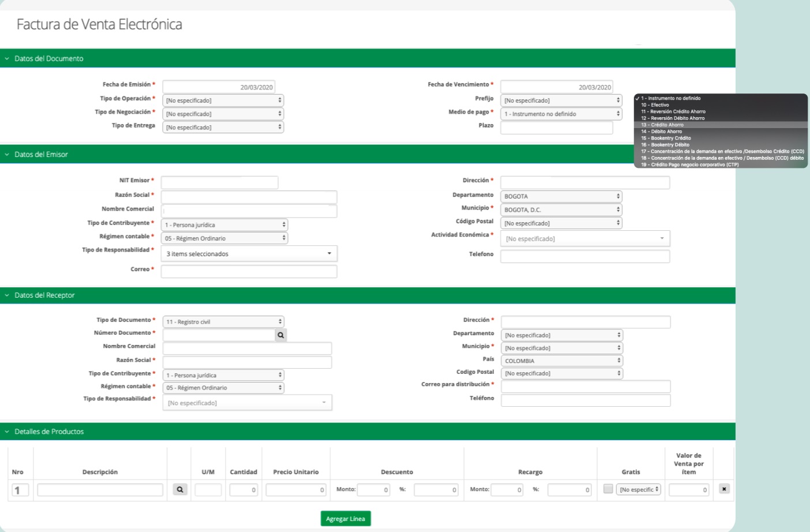This screenshot has width=810, height=532.
Task: Open the receptor Régimen contable dropdown
Action: click(223, 388)
